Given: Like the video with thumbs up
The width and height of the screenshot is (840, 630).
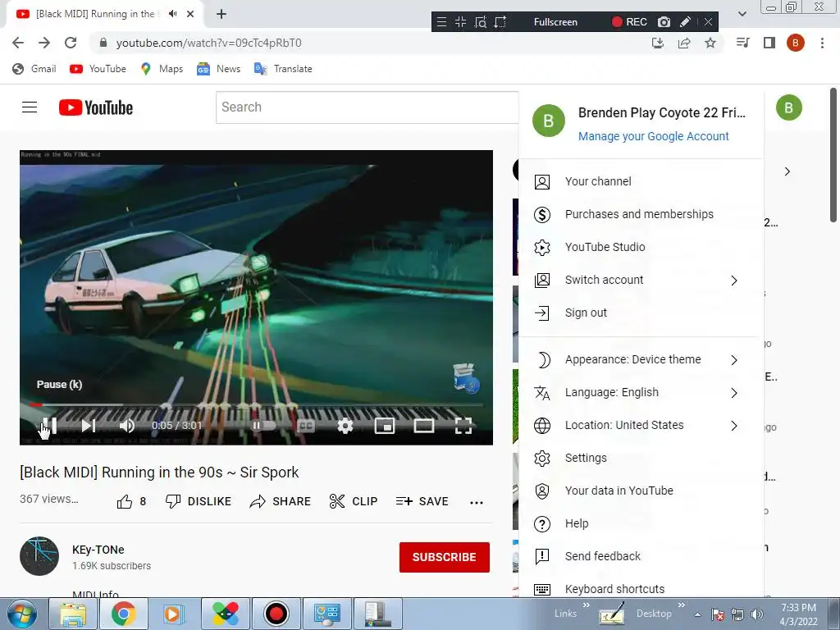Looking at the screenshot, I should click(x=131, y=501).
